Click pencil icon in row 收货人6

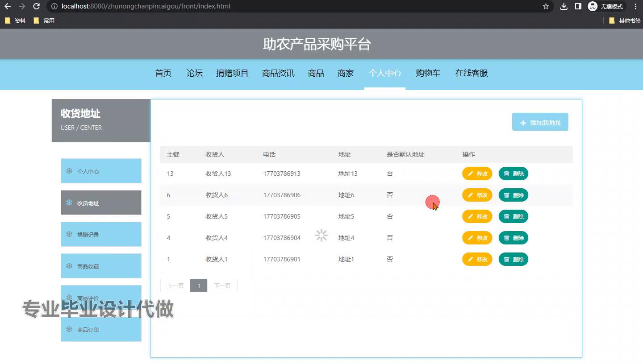click(x=470, y=195)
